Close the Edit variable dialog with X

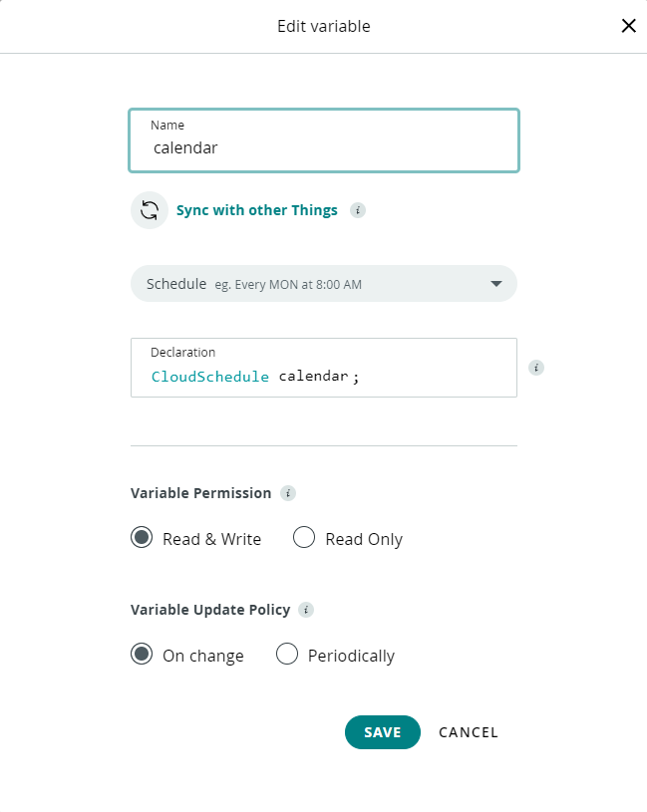click(x=628, y=26)
